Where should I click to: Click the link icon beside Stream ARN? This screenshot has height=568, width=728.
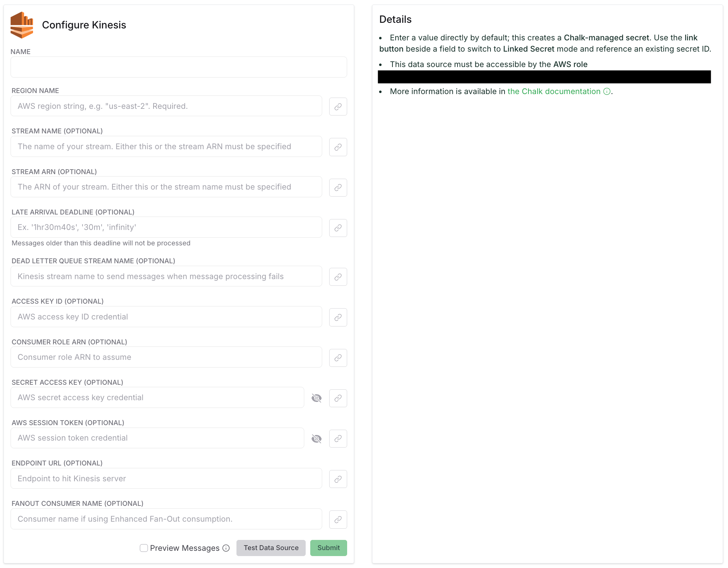pos(338,187)
